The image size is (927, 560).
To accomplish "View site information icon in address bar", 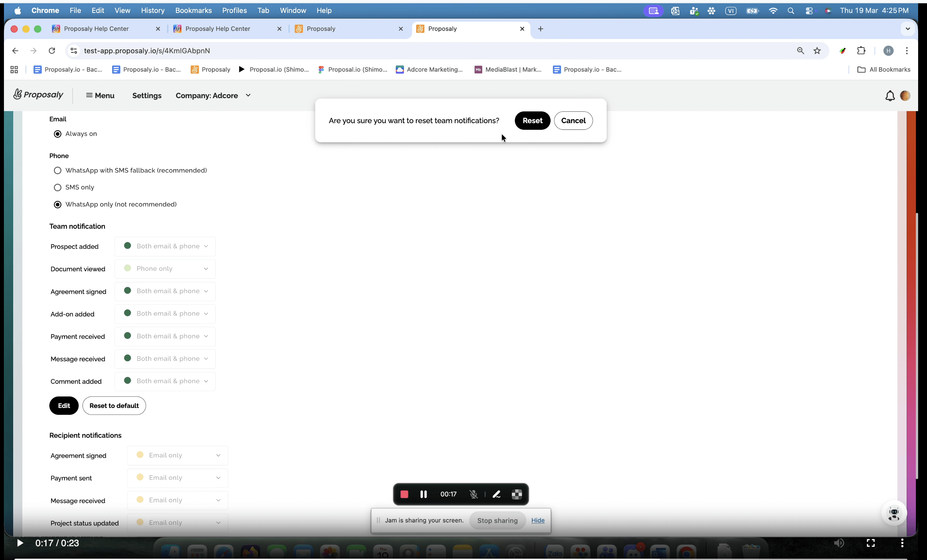I will point(74,50).
